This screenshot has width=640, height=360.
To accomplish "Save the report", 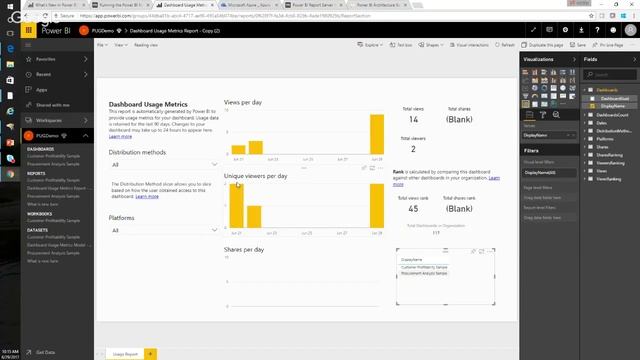I will (x=578, y=45).
